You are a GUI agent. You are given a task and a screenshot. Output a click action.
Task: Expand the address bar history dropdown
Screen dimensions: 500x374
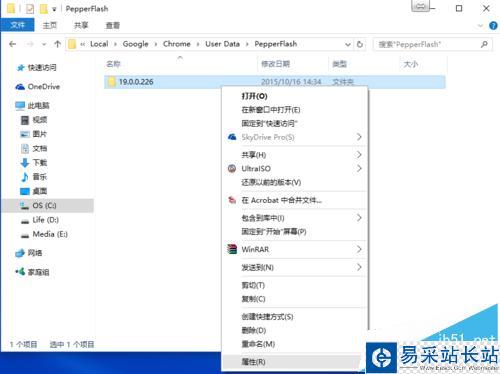click(348, 44)
